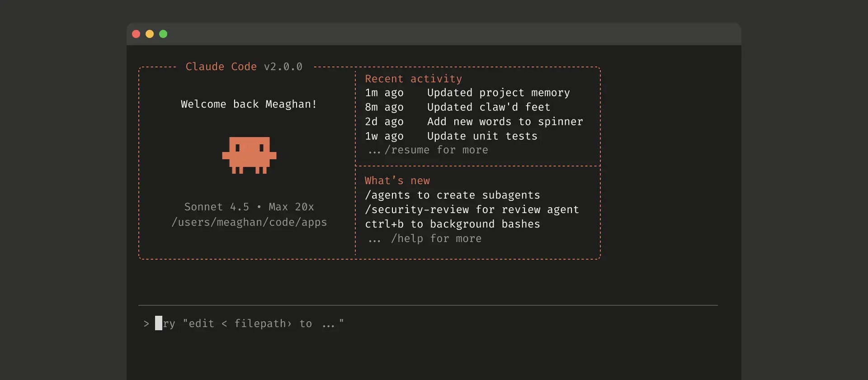Viewport: 868px width, 380px height.
Task: Click the "/help for more" hint
Action: (x=436, y=238)
